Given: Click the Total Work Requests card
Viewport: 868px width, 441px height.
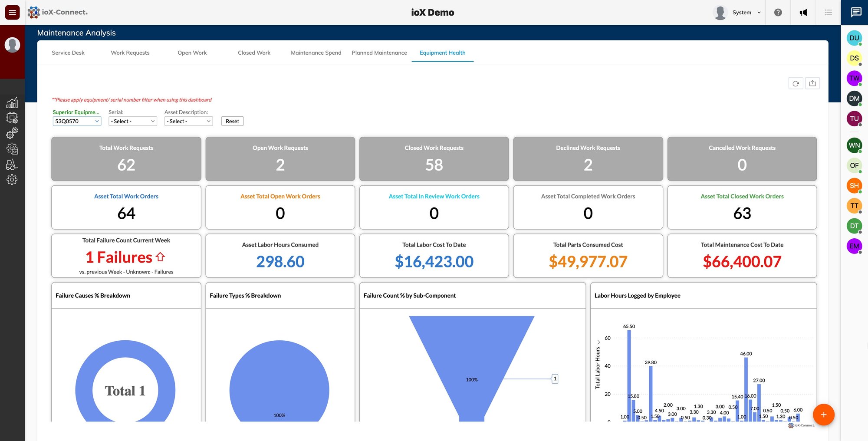Looking at the screenshot, I should (126, 159).
